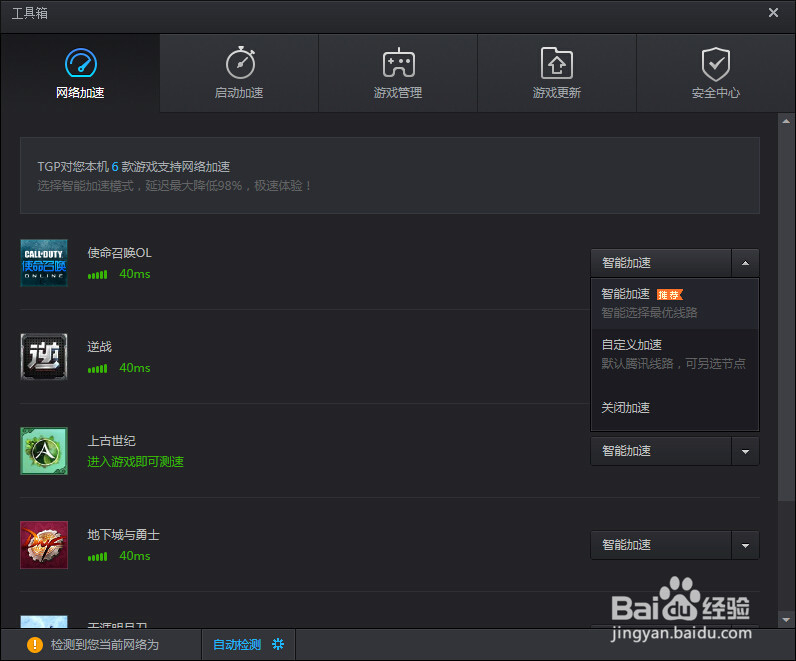Image resolution: width=796 pixels, height=661 pixels.
Task: Collapse the 使命召唤OL acceleration dropdown arrow
Action: [745, 263]
